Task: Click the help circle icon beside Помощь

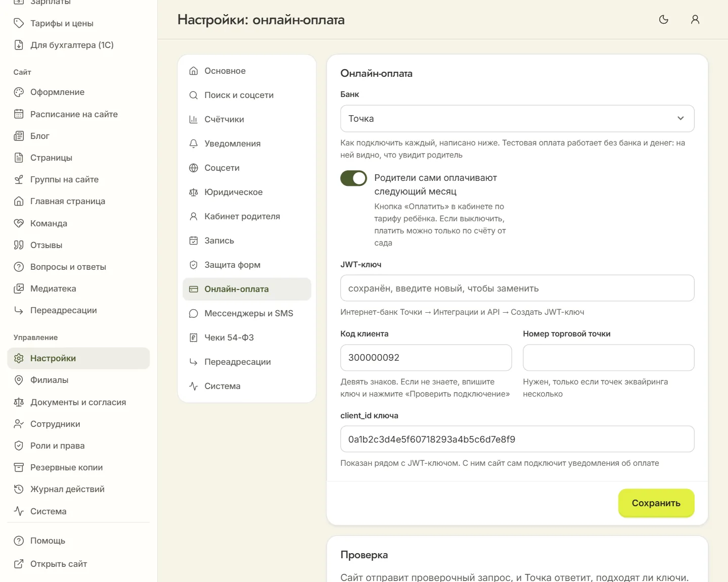Action: coord(19,541)
